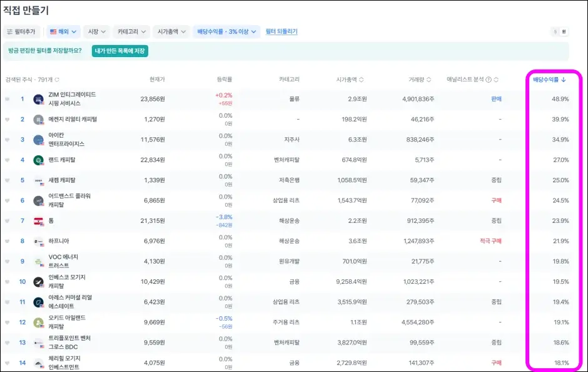The height and width of the screenshot is (372, 588).
Task: Click the 아이칸 엔터프라이지스 logo icon
Action: tap(38, 140)
